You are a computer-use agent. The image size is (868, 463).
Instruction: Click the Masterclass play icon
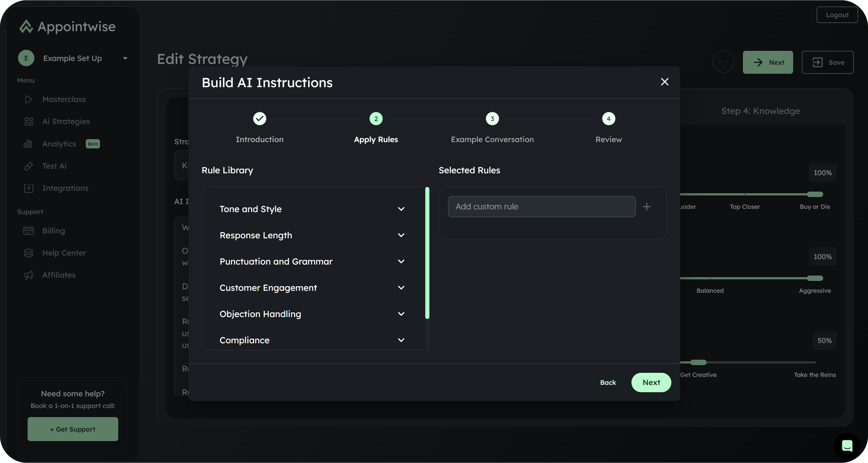pyautogui.click(x=29, y=99)
